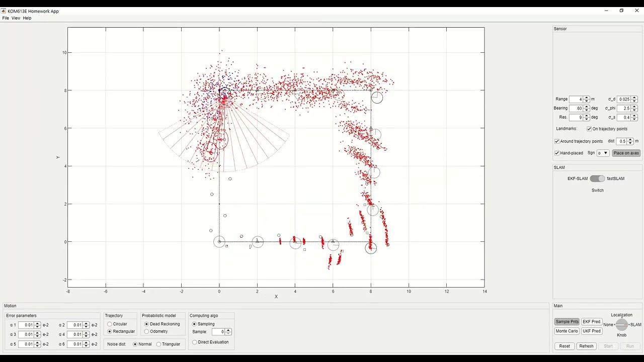This screenshot has height=362, width=644.
Task: Click the Res. degrees field
Action: (x=576, y=118)
